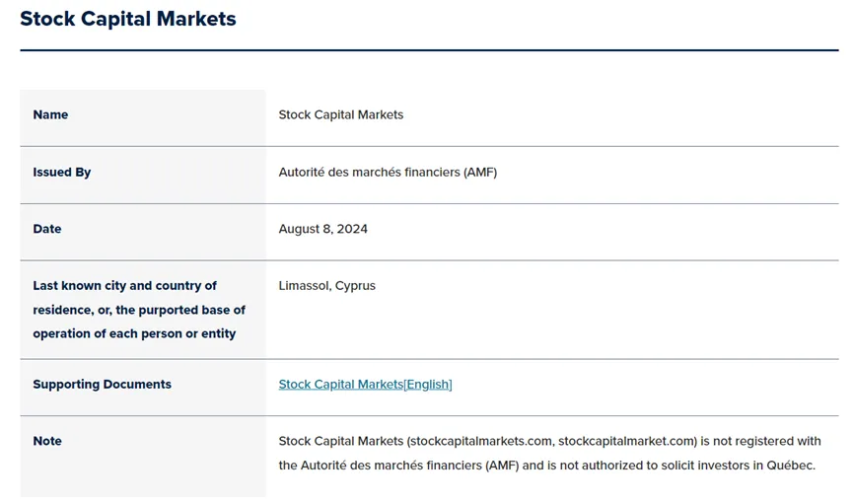
Task: Open the Stock Capital Markets[English] document link
Action: click(x=365, y=385)
